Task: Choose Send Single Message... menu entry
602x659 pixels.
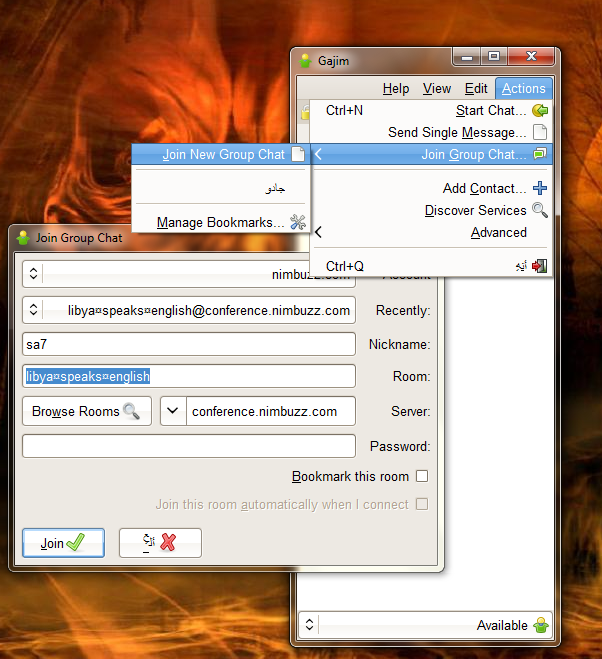Action: coord(431,132)
